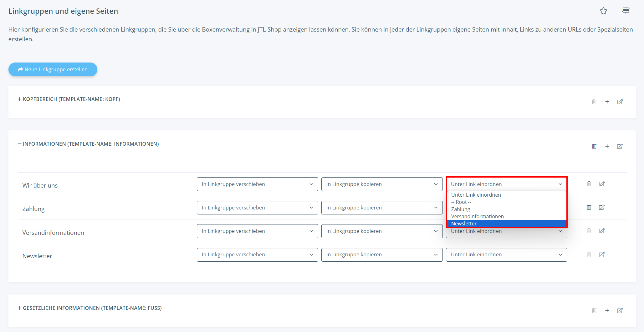Viewport: 644px width, 332px height.
Task: Edit the Newsletter link entry
Action: (602, 254)
